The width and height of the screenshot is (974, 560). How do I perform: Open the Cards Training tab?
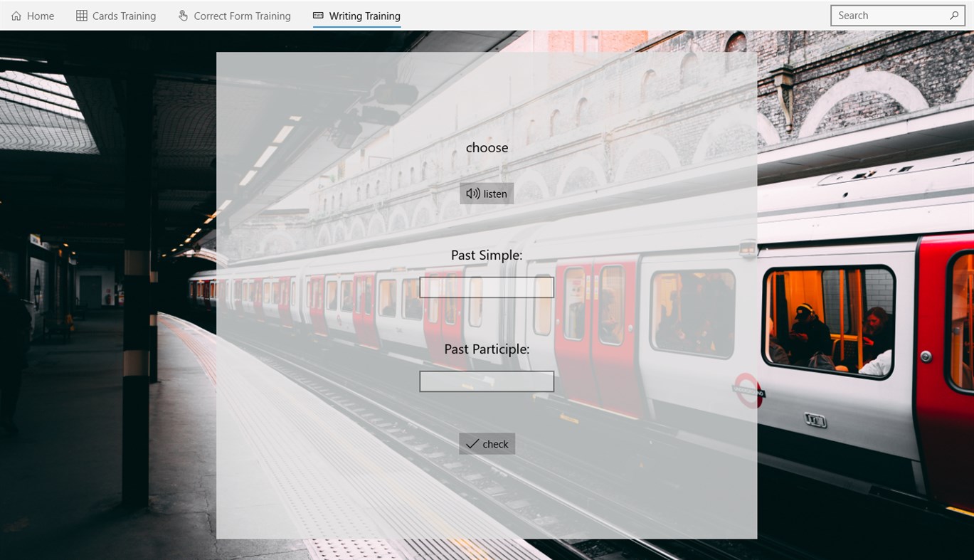tap(116, 16)
